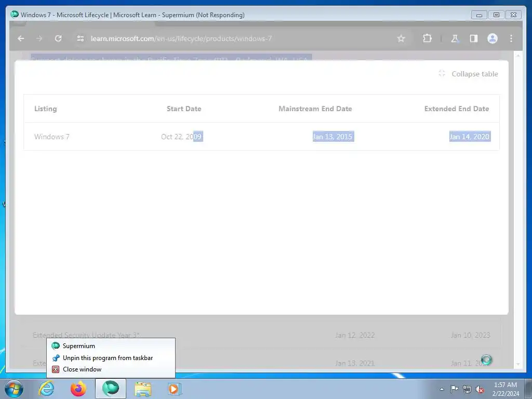Toggle the browser side panel icon
This screenshot has height=399, width=532.
(x=474, y=38)
